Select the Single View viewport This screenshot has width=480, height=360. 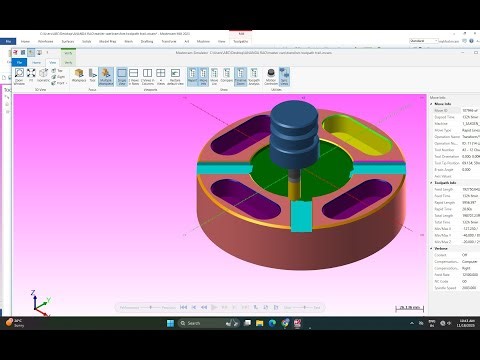(x=122, y=77)
